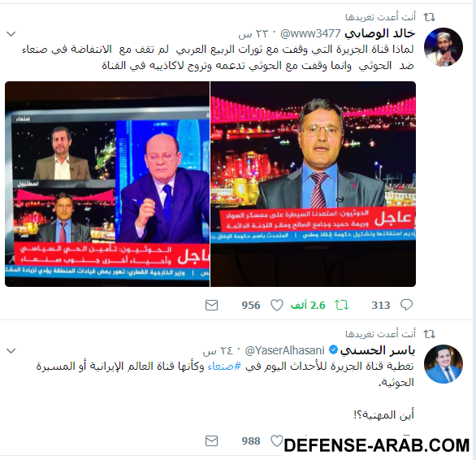Click the reply icon on the first tweet

(x=406, y=305)
